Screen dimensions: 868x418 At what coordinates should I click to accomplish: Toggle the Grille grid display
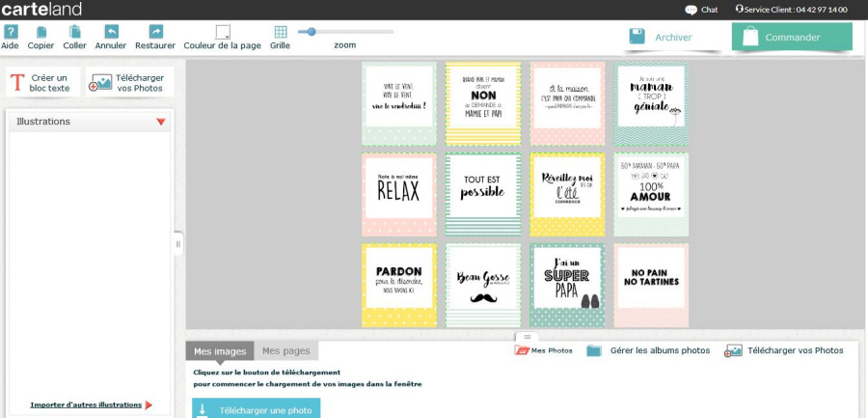click(x=280, y=32)
